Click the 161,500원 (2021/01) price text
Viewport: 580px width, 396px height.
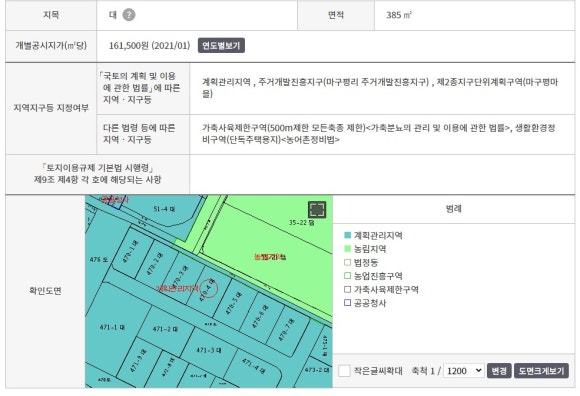tap(149, 46)
